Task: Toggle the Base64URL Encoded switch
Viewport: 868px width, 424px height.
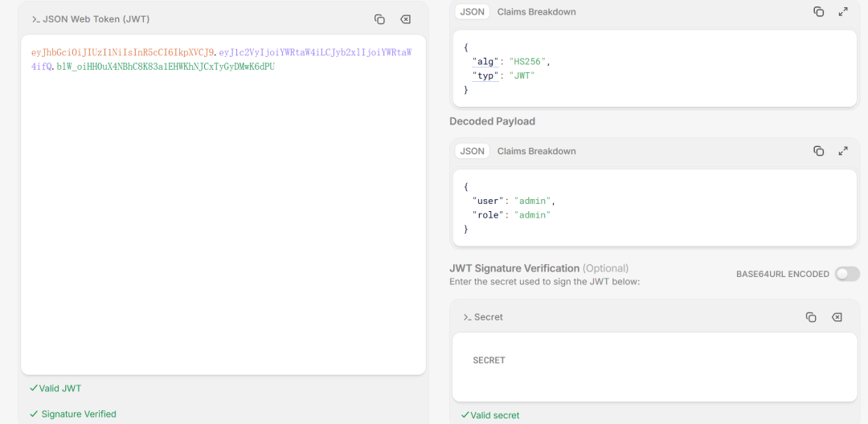Action: (x=846, y=274)
